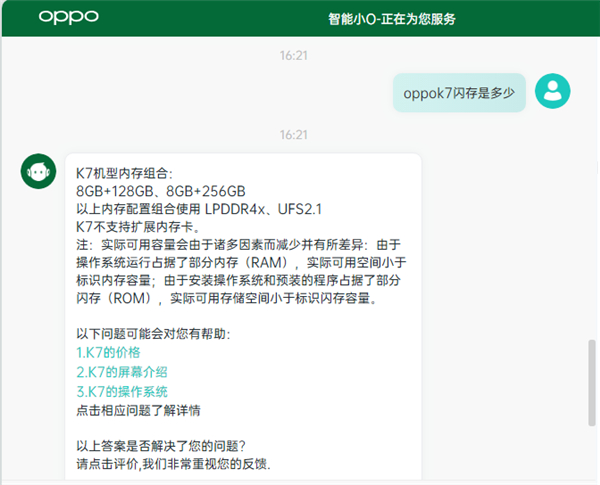The width and height of the screenshot is (600, 485).
Task: Open the '3.K7的操作系统' link
Action: point(122,392)
